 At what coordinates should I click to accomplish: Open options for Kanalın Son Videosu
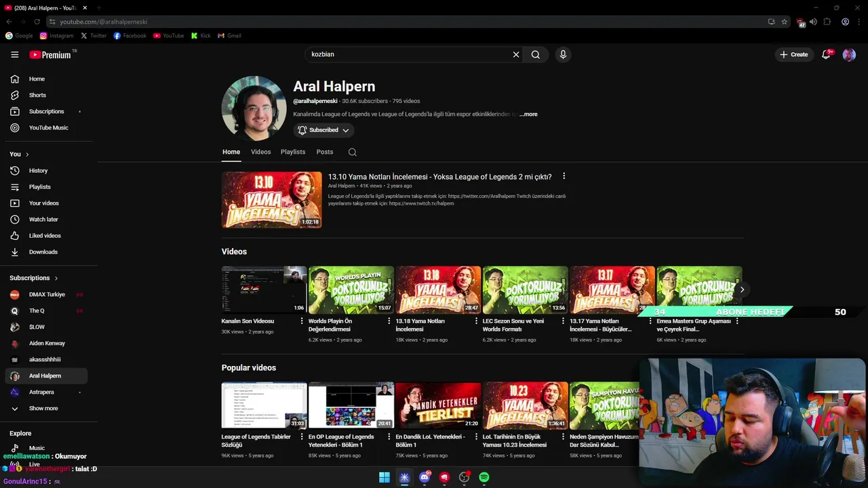coord(302,321)
